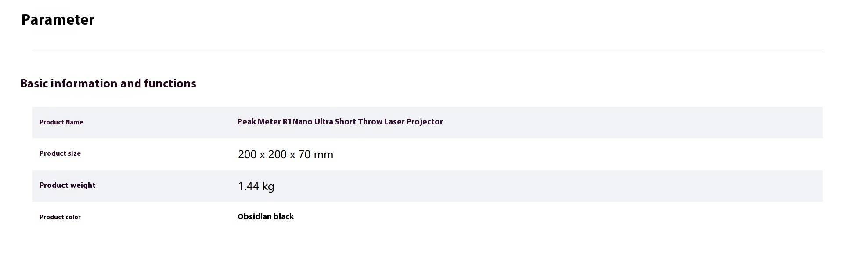Click the "kg" unit in product weight
Screen dimensions: 868x273
point(268,187)
